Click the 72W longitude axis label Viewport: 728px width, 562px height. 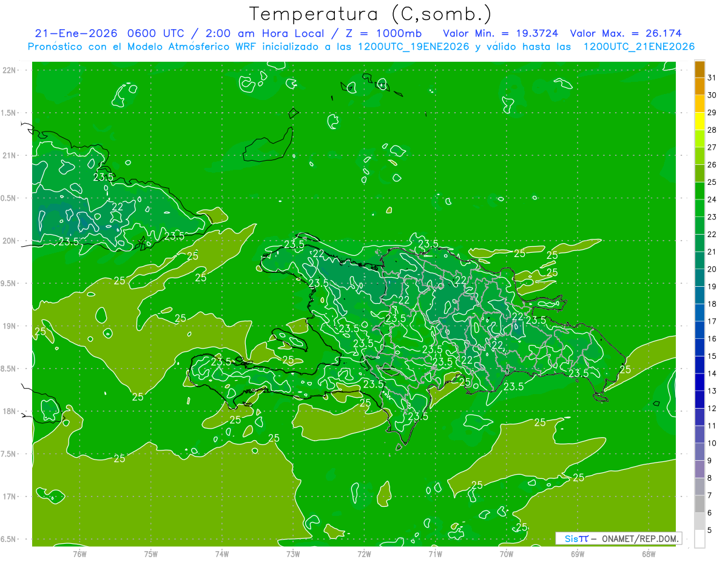(x=364, y=554)
